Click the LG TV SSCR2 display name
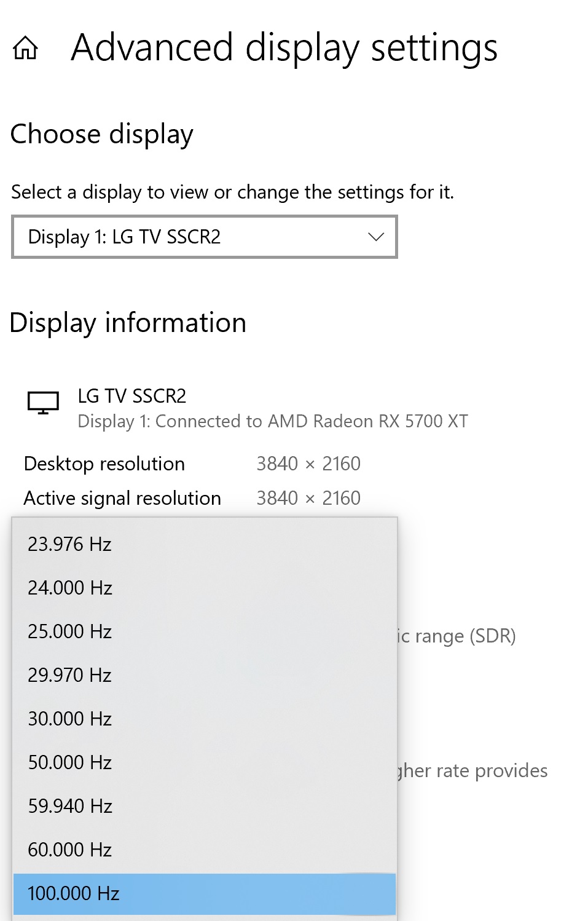Viewport: 588px width, 921px height. pos(132,396)
